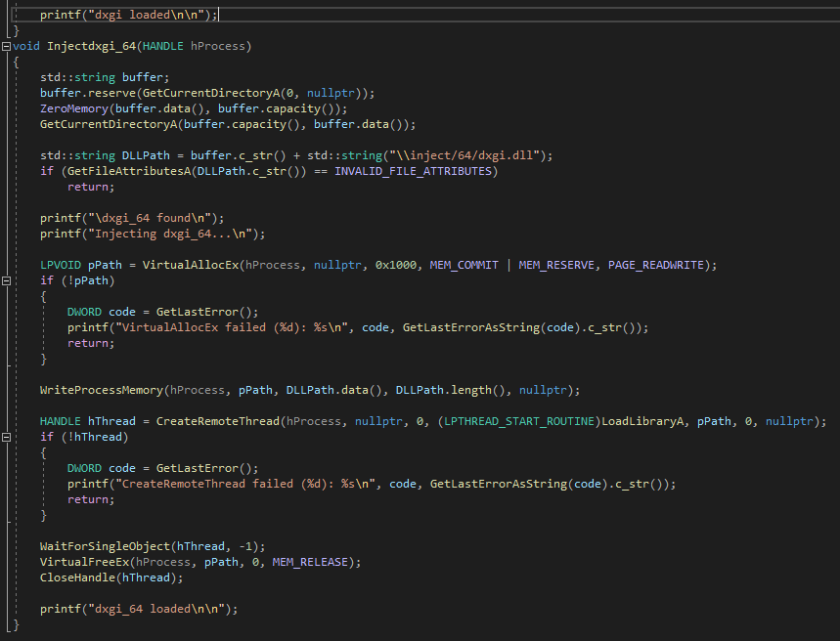Collapse the if (!hThread) code block

6,437
